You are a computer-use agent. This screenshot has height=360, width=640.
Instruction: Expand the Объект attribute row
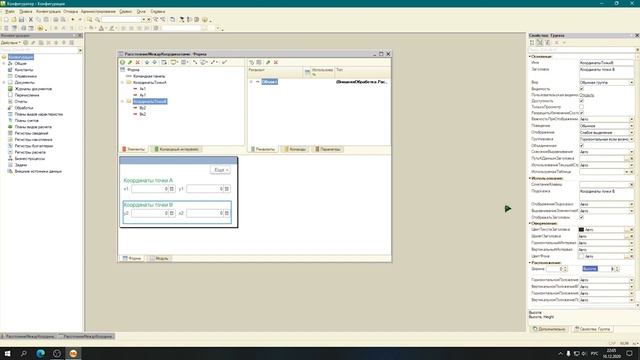coord(251,82)
